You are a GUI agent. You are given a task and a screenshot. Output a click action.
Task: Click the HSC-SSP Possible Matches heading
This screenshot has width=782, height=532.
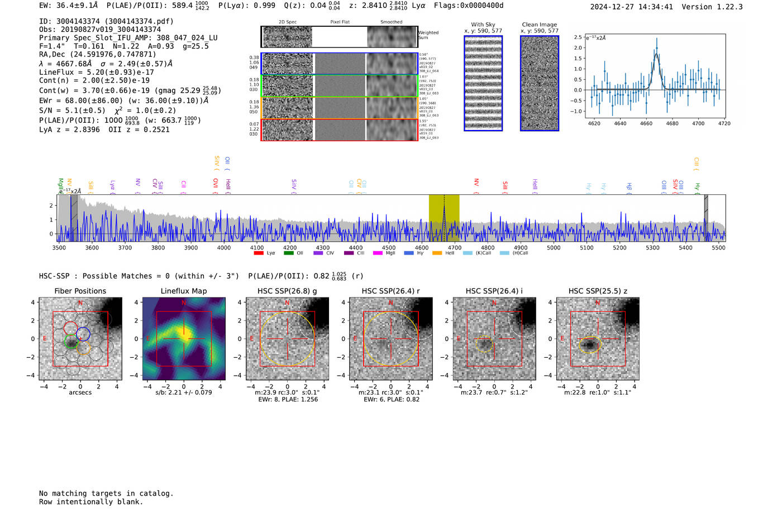tap(139, 276)
